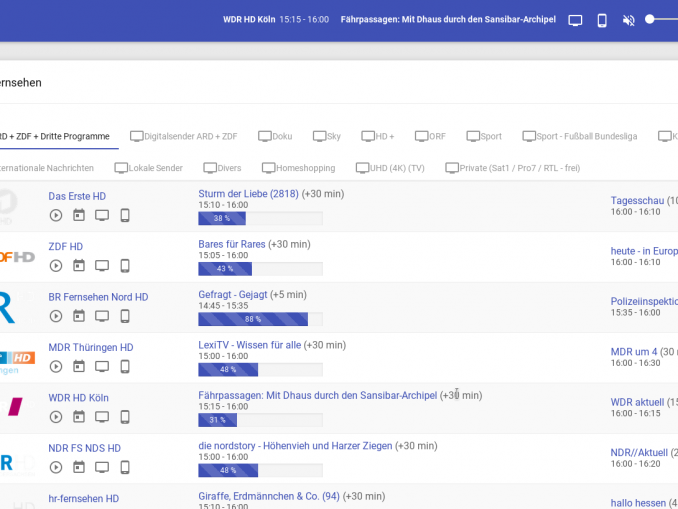This screenshot has height=509, width=678.
Task: Open calendar for MDR Thüringen HD
Action: coord(79,366)
